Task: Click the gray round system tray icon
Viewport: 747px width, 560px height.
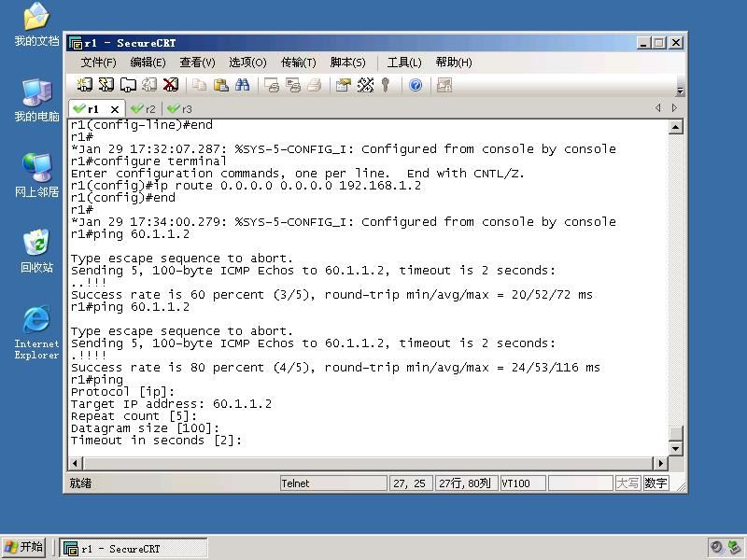Action: click(716, 547)
